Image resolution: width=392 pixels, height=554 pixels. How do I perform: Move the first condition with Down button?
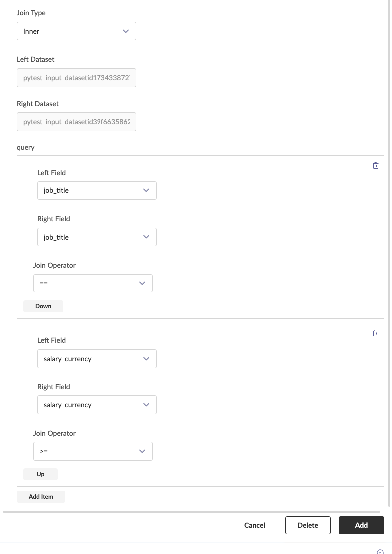coord(43,306)
